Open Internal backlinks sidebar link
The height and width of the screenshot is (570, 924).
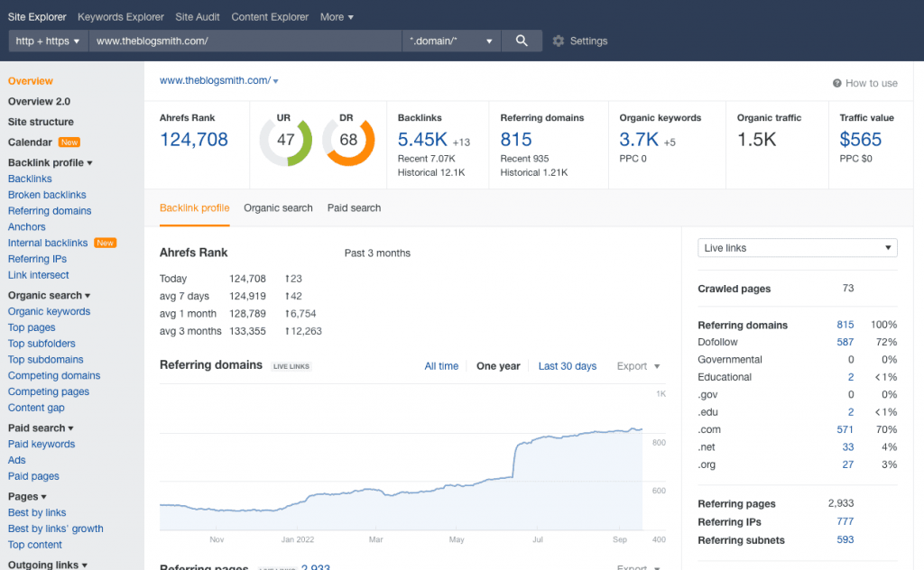click(48, 243)
